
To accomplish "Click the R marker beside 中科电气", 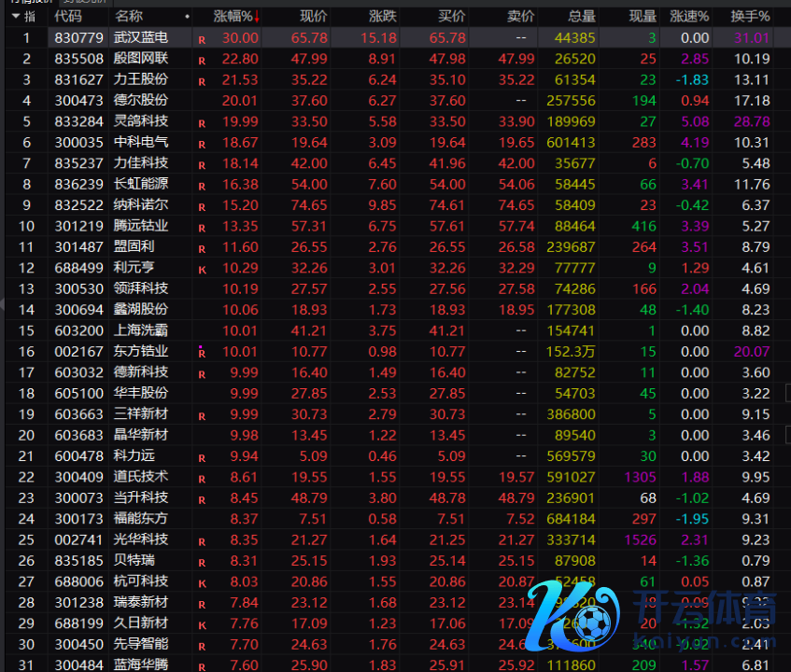I will (x=202, y=144).
